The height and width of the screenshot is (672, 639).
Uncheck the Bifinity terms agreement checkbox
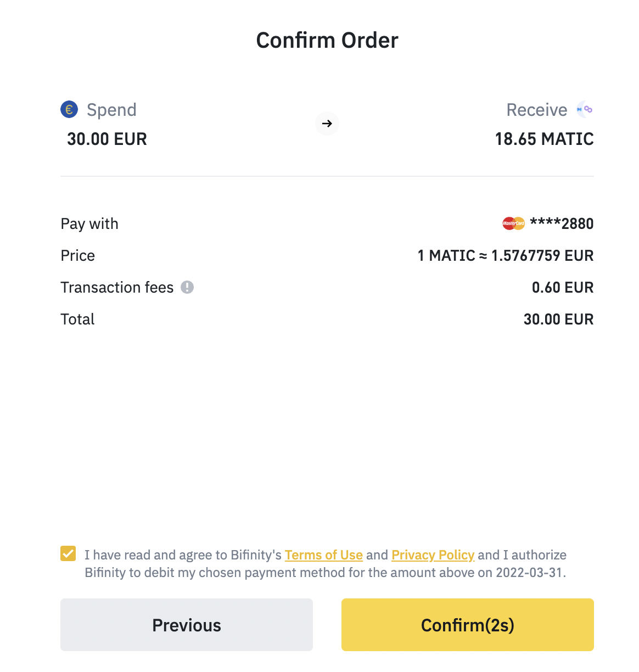(68, 553)
